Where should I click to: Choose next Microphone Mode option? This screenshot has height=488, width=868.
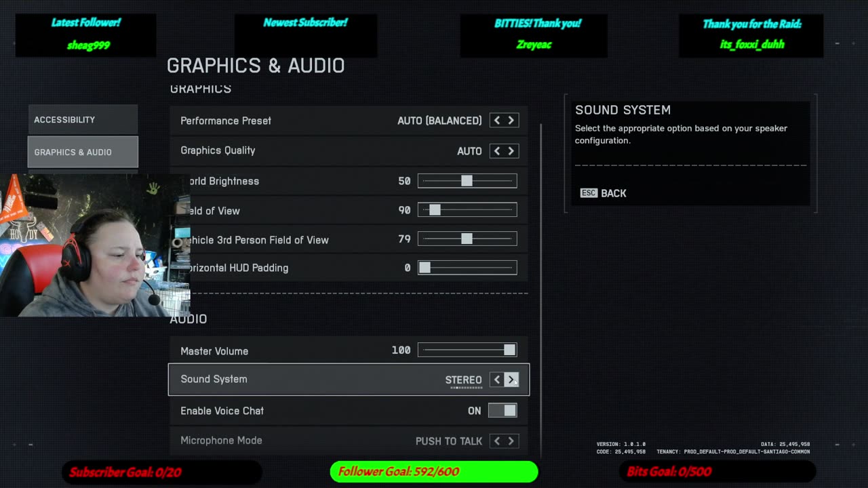[x=511, y=441]
